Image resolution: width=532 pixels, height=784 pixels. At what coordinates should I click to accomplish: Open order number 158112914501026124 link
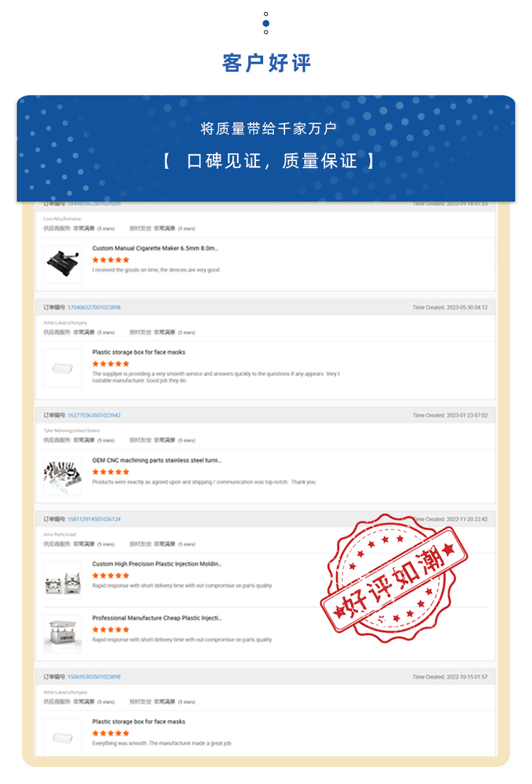(94, 519)
